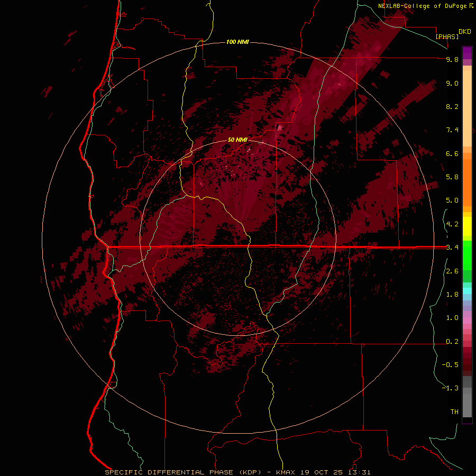Click the 2.6 scale value
476x476 pixels.
coord(452,271)
